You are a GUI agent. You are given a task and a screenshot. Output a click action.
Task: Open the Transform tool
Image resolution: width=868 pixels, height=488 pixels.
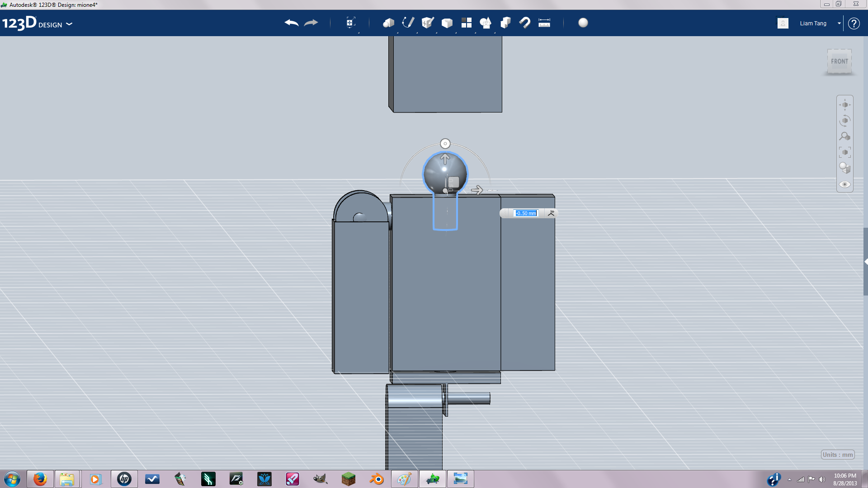coord(350,23)
